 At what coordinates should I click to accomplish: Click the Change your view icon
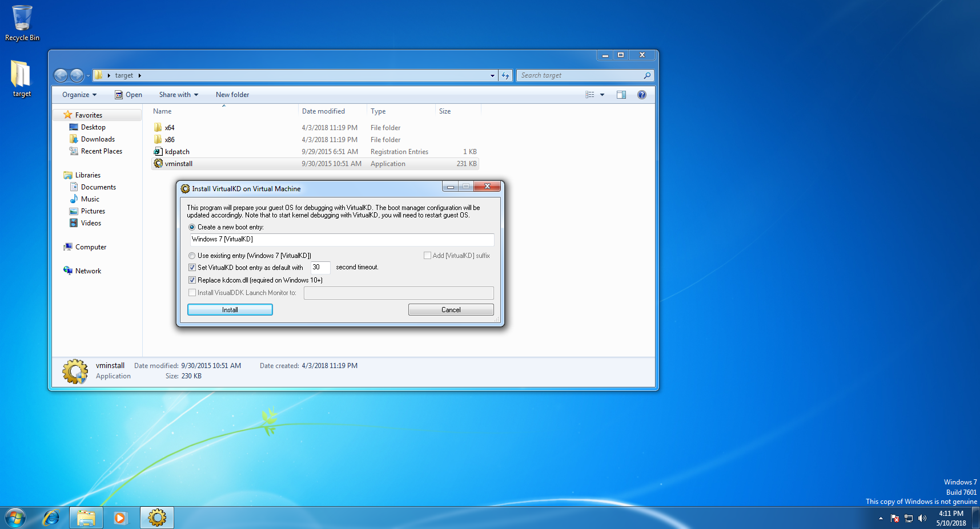[590, 95]
